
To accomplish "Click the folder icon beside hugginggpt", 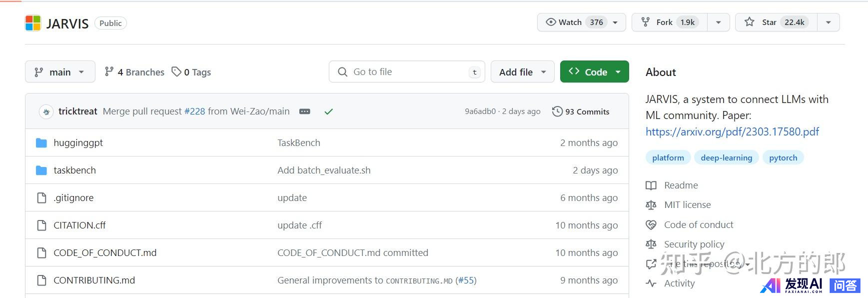I will point(41,143).
